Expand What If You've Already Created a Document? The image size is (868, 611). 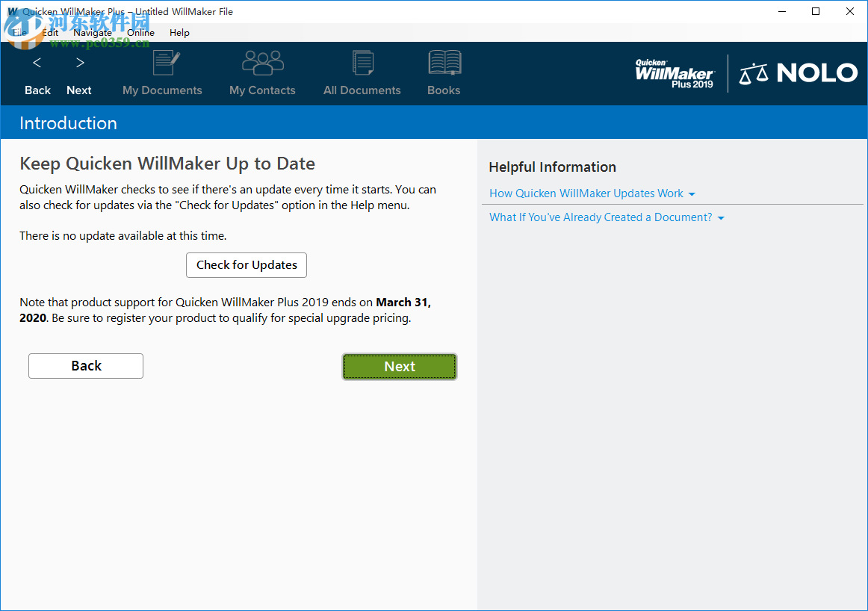click(601, 217)
